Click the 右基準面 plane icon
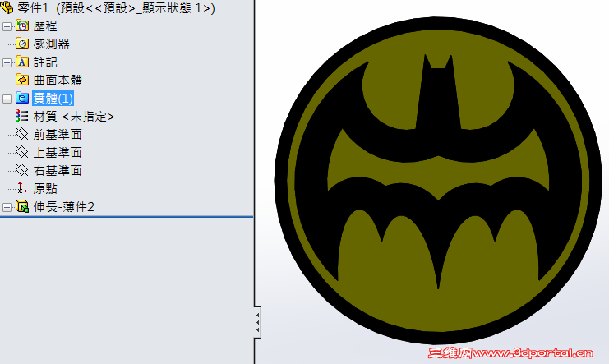The height and width of the screenshot is (364, 609). pyautogui.click(x=21, y=170)
